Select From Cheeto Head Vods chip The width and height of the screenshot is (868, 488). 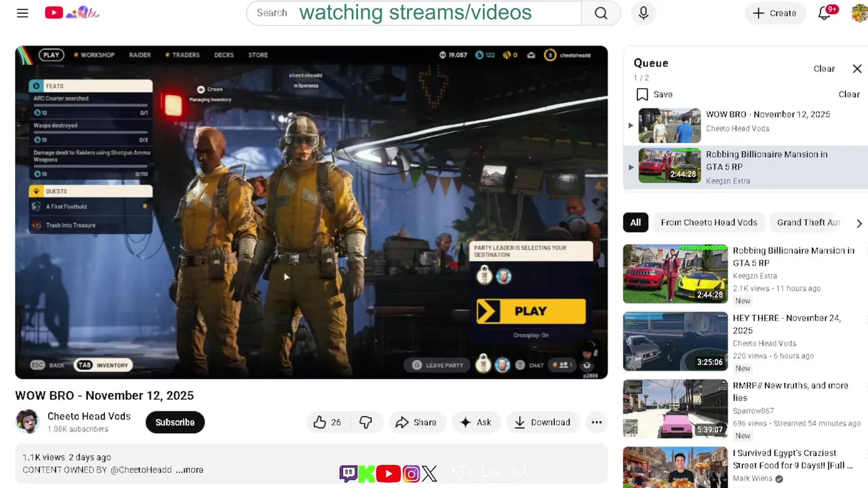(709, 222)
